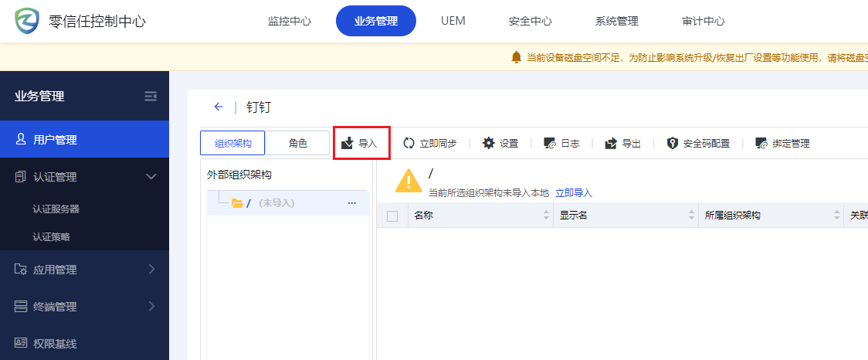
Task: Switch to the 角色 tab
Action: [x=297, y=143]
